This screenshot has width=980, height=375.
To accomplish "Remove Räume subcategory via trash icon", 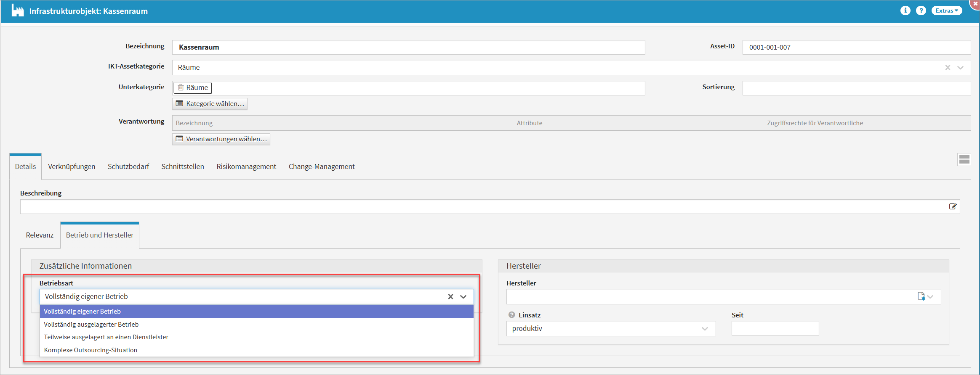I will tap(181, 87).
